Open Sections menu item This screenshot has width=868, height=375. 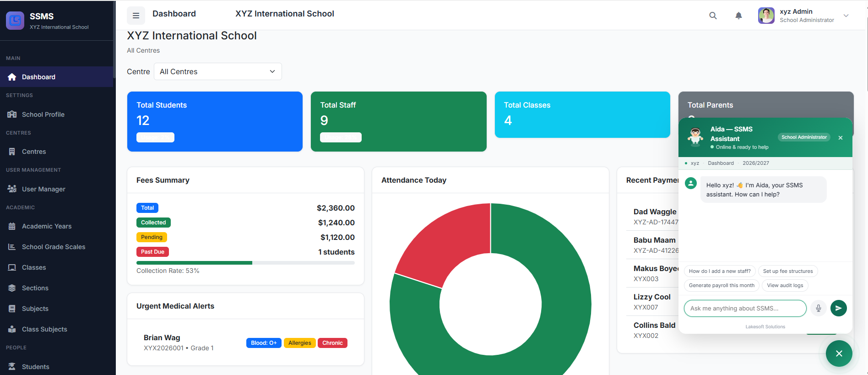(57, 288)
